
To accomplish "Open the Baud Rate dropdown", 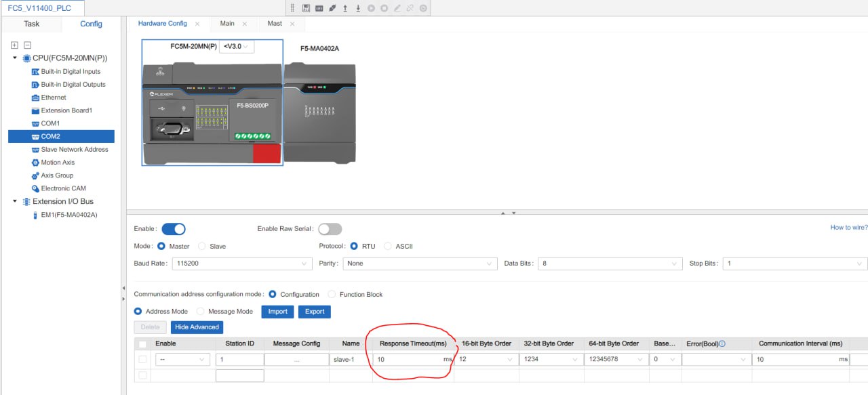I will tap(242, 264).
